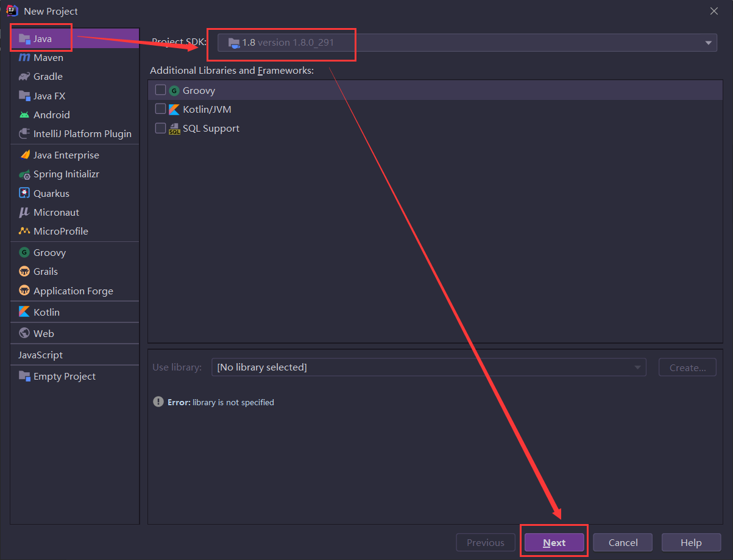The image size is (733, 560).
Task: Click the 'SQL Support' row text
Action: coord(211,129)
